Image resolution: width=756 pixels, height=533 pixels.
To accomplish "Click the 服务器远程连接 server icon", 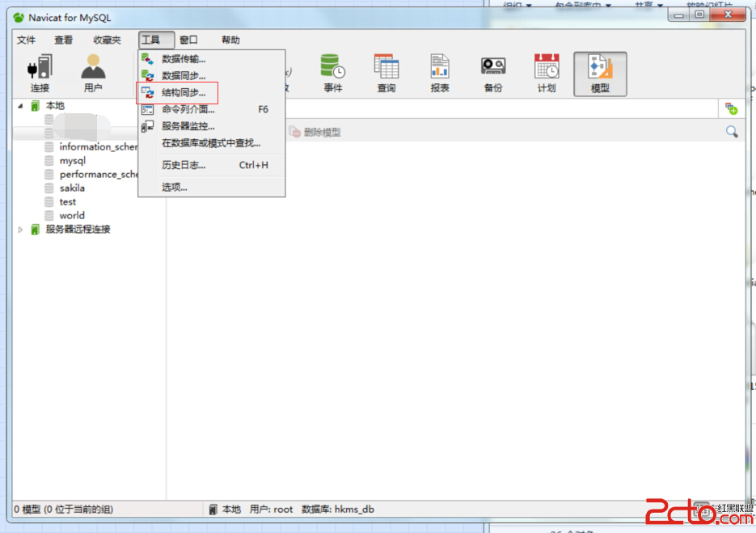I will coord(36,229).
